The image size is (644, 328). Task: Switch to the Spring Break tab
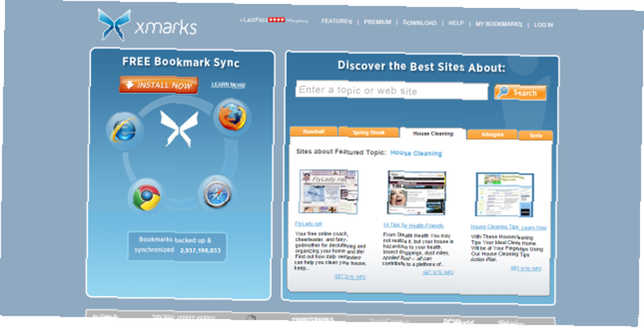click(369, 132)
